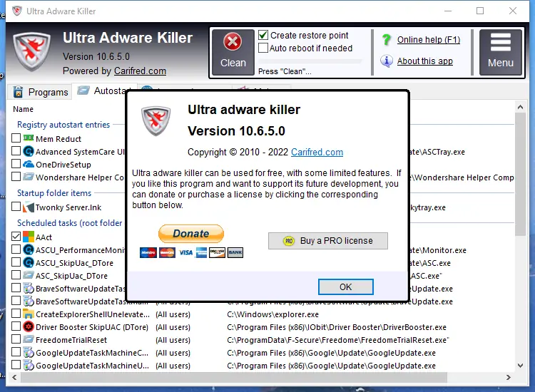Viewport: 535px width, 392px height.
Task: Toggle Create restore point checkbox
Action: (263, 35)
